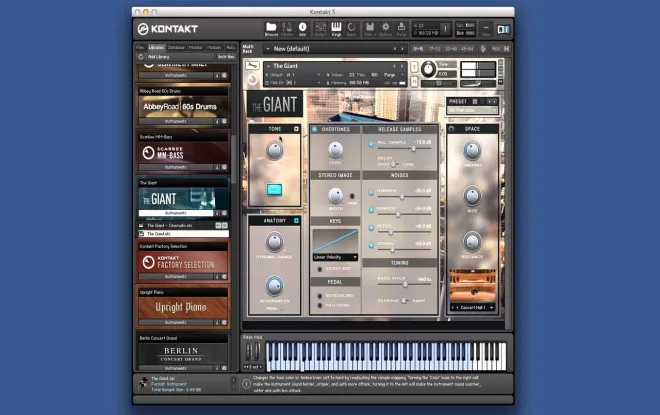The height and width of the screenshot is (415, 660).
Task: Click the master tempo clock icon in the rack header
Action: [x=483, y=49]
